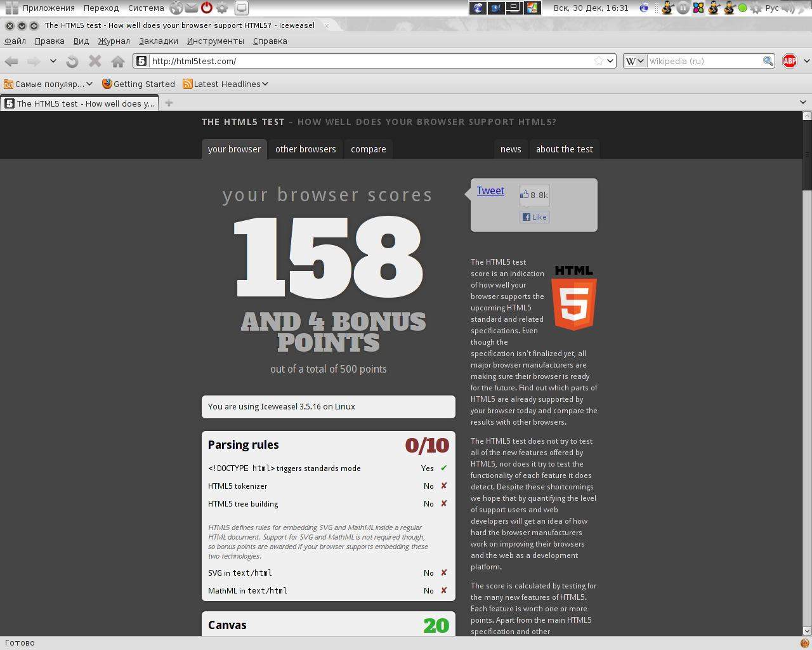
Task: Switch to the 'other browsers' tab
Action: (306, 149)
